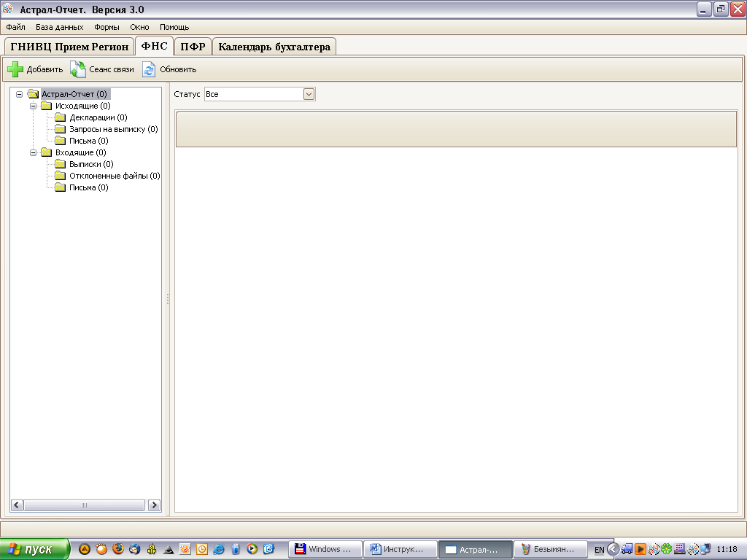Select the Декларации (0) folder

[x=98, y=117]
